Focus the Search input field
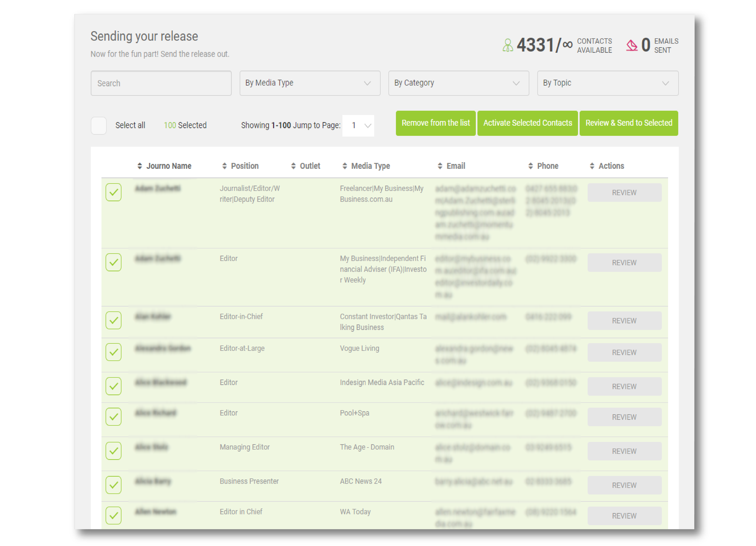 [161, 83]
